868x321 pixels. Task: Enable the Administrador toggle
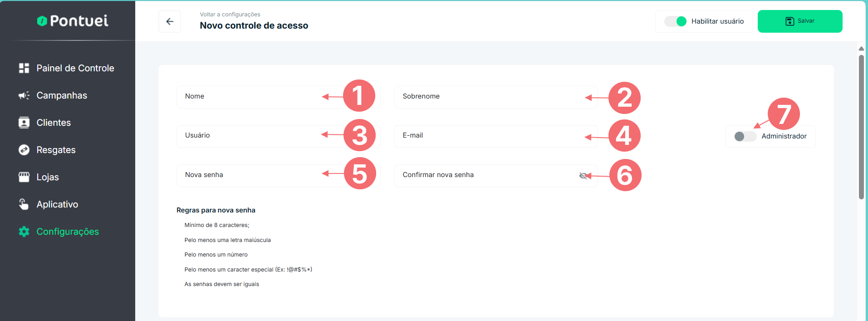pos(745,136)
